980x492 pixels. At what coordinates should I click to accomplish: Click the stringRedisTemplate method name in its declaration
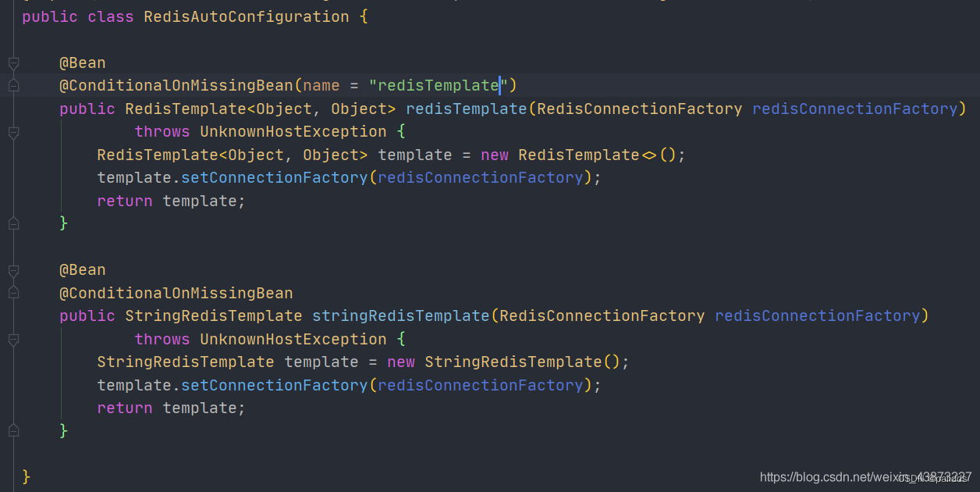pyautogui.click(x=401, y=316)
